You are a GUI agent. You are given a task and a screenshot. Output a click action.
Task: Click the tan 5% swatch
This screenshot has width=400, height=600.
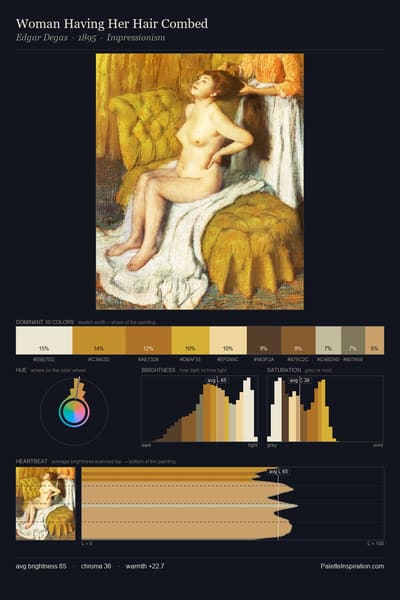click(374, 340)
